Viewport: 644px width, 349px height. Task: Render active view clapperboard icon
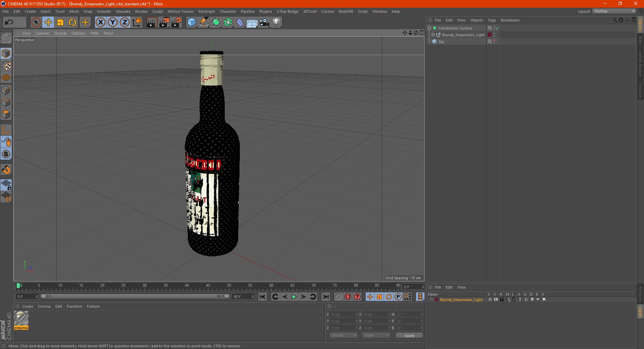[152, 22]
